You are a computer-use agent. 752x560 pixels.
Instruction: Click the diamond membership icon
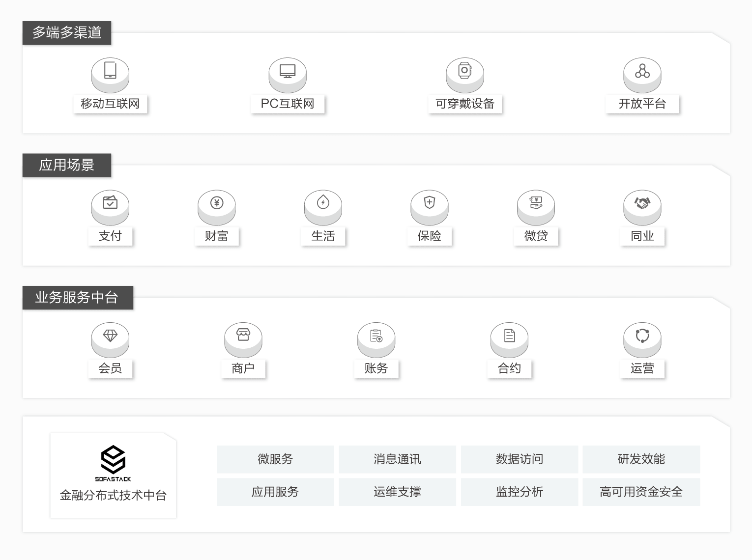[x=110, y=336]
